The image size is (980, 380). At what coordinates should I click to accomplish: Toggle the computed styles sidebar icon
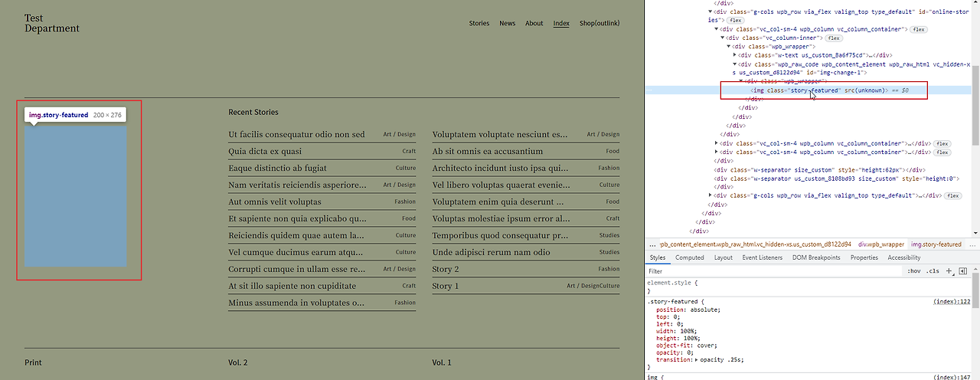[x=963, y=270]
